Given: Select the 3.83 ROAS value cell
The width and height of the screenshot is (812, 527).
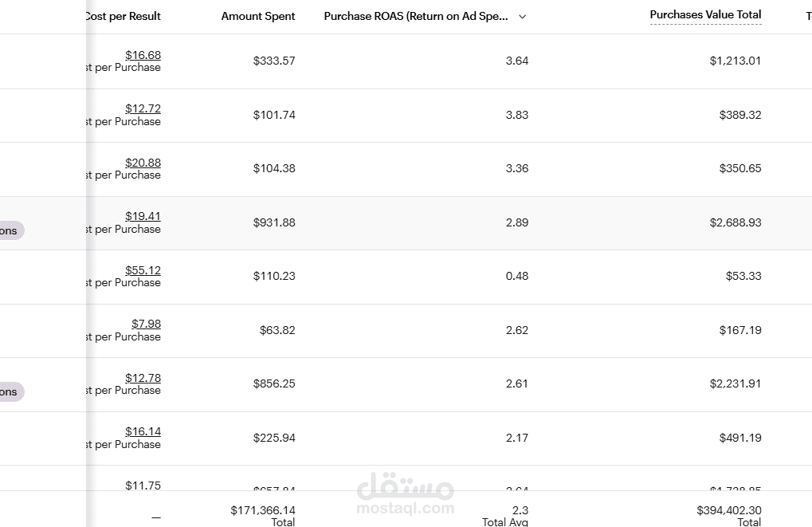Looking at the screenshot, I should (x=517, y=115).
